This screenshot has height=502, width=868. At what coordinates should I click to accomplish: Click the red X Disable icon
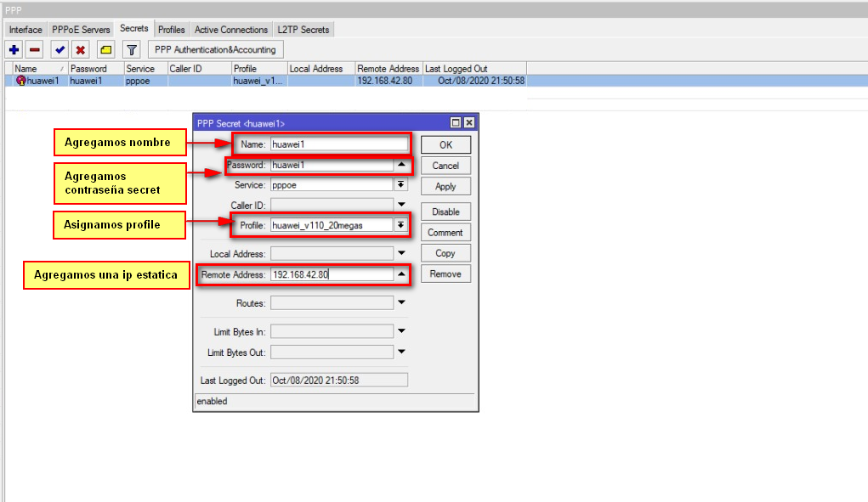click(81, 50)
